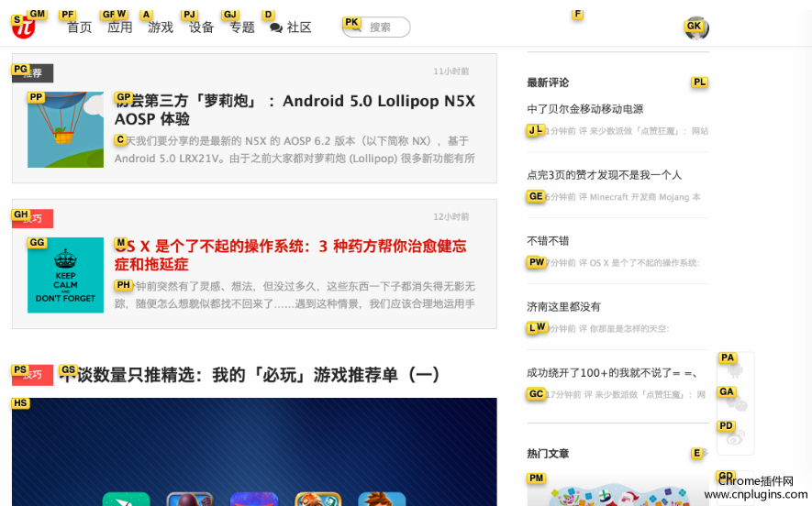Open the Minecraft 开发商 Mojang comment source

(x=614, y=197)
